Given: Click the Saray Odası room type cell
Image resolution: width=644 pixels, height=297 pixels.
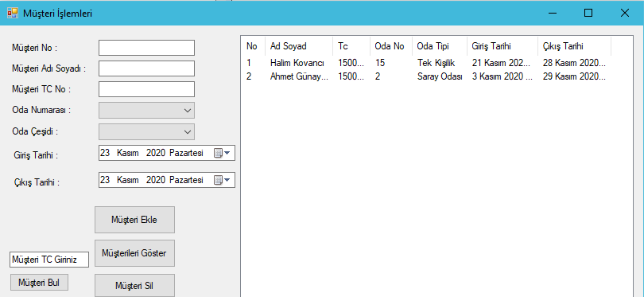Looking at the screenshot, I should 440,76.
